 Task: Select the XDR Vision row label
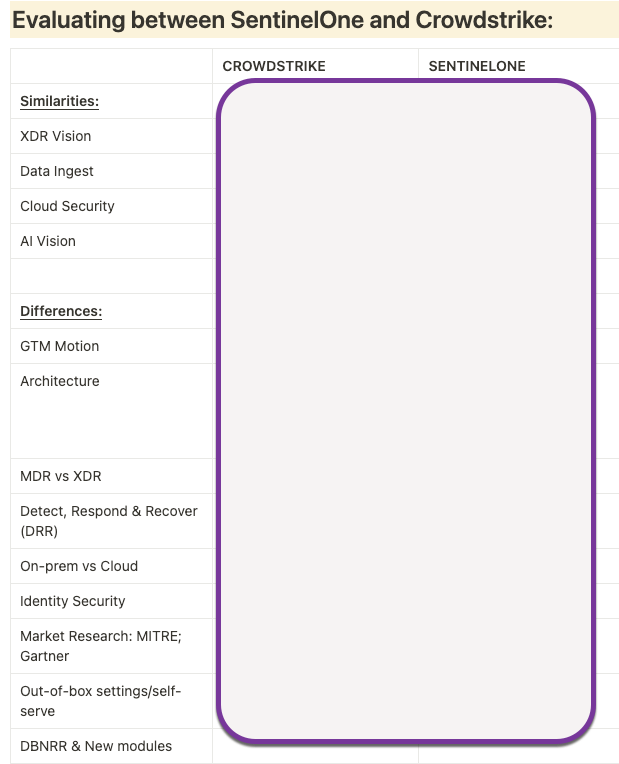tap(55, 136)
